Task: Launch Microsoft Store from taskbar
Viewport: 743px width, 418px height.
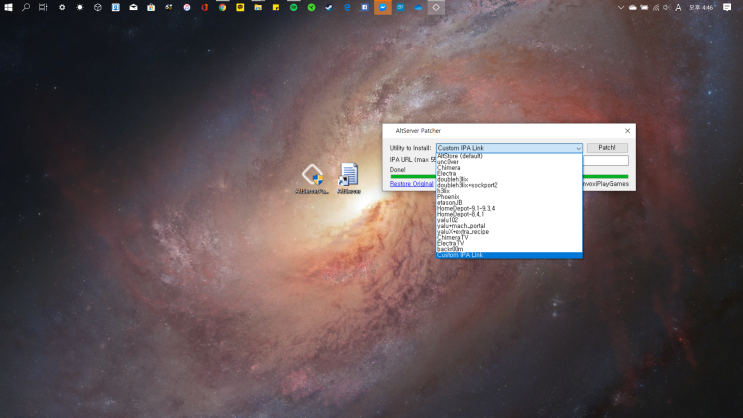Action: point(151,7)
